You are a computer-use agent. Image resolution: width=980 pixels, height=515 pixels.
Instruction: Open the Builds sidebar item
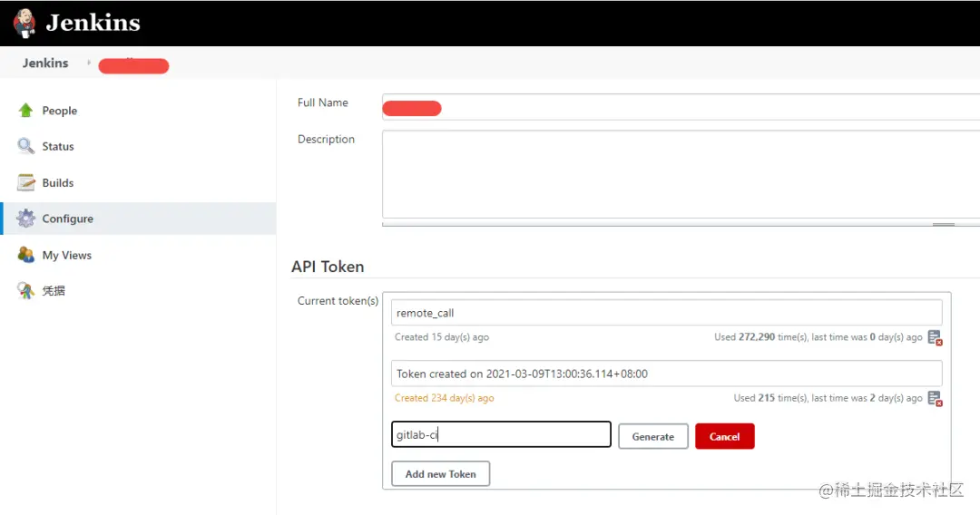pos(58,183)
